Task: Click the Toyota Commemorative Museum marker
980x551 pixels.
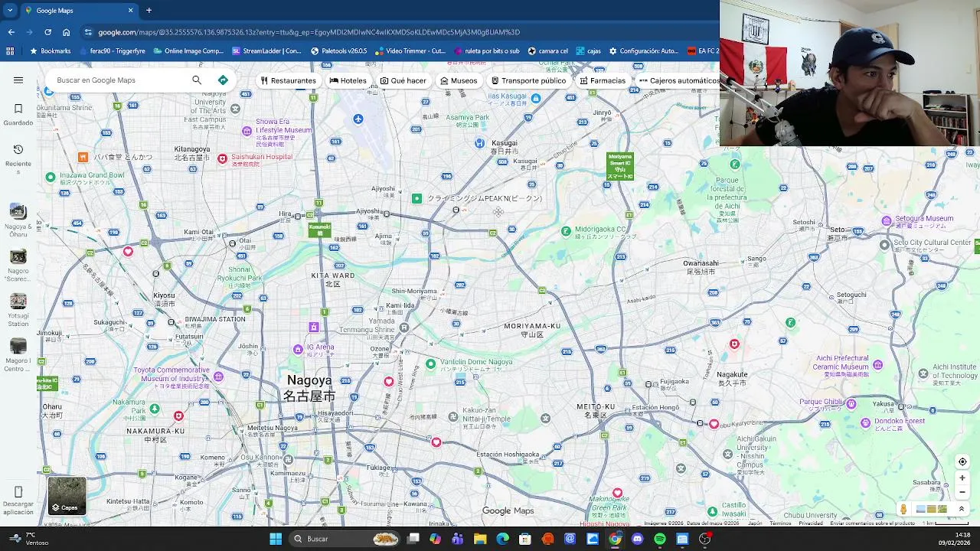Action: (219, 377)
